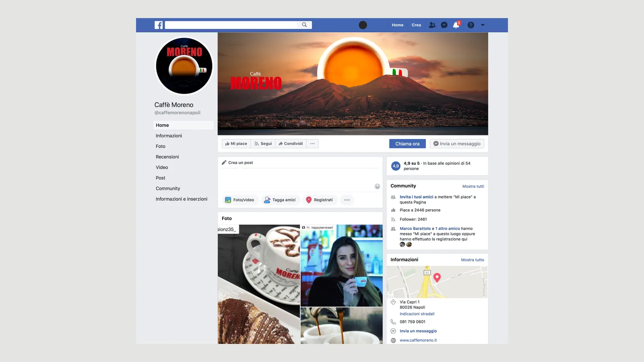Open the Crea menu in top bar
Image resolution: width=644 pixels, height=362 pixels.
416,25
